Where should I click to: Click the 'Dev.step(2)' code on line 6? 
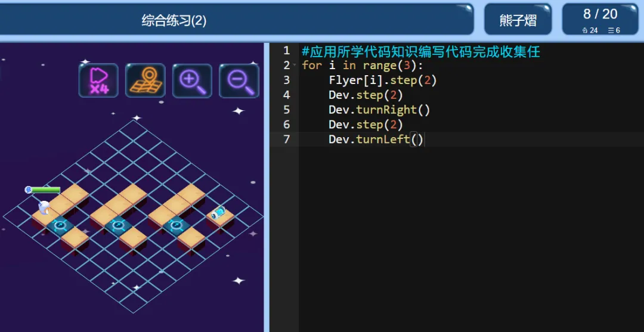366,125
